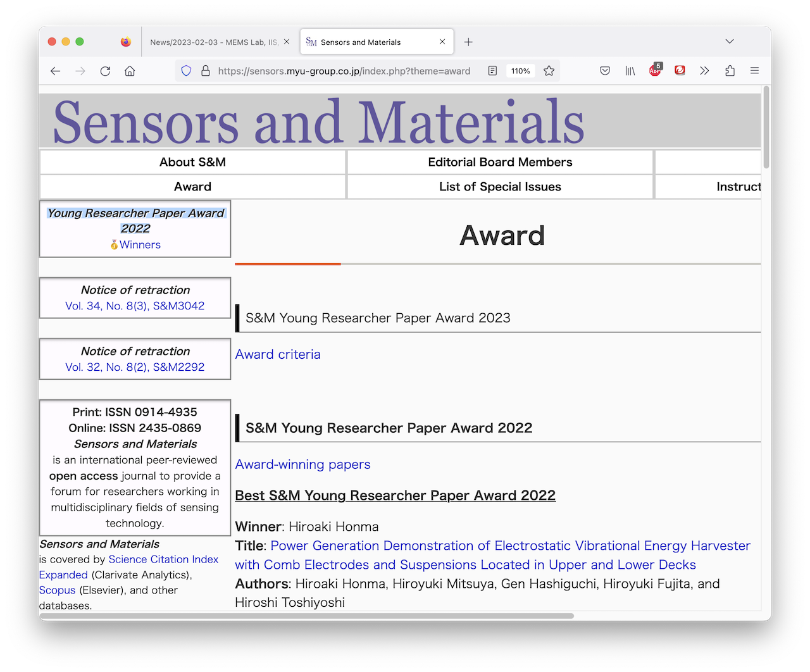Click the Sensors and Materials header title
This screenshot has height=672, width=810.
[318, 121]
